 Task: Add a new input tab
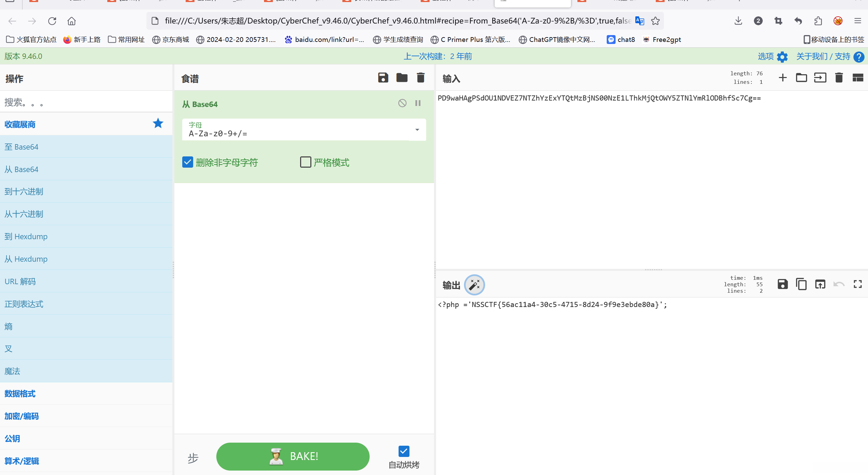(782, 78)
